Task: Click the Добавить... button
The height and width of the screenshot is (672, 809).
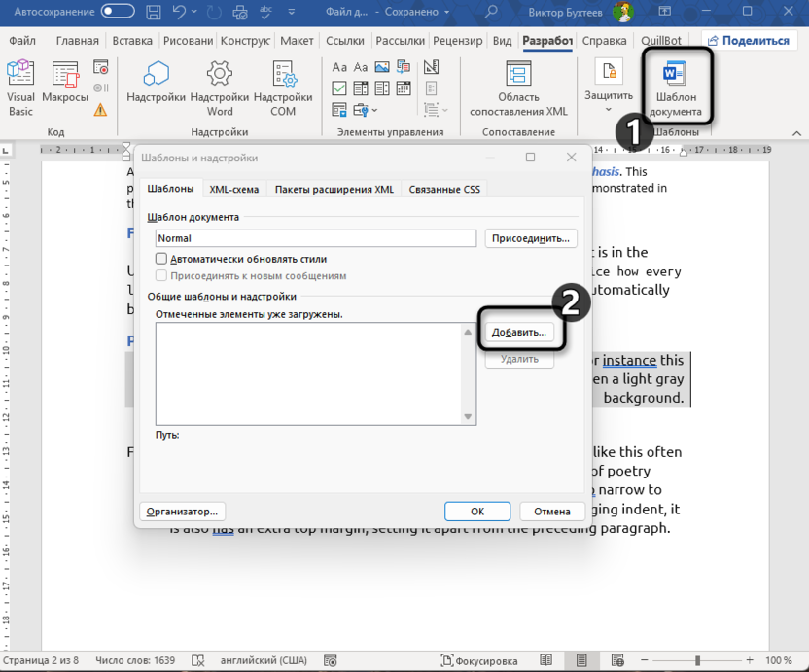Action: pos(519,333)
